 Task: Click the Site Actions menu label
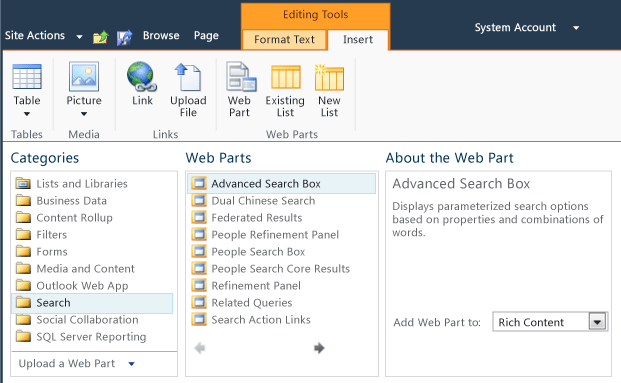click(x=35, y=36)
